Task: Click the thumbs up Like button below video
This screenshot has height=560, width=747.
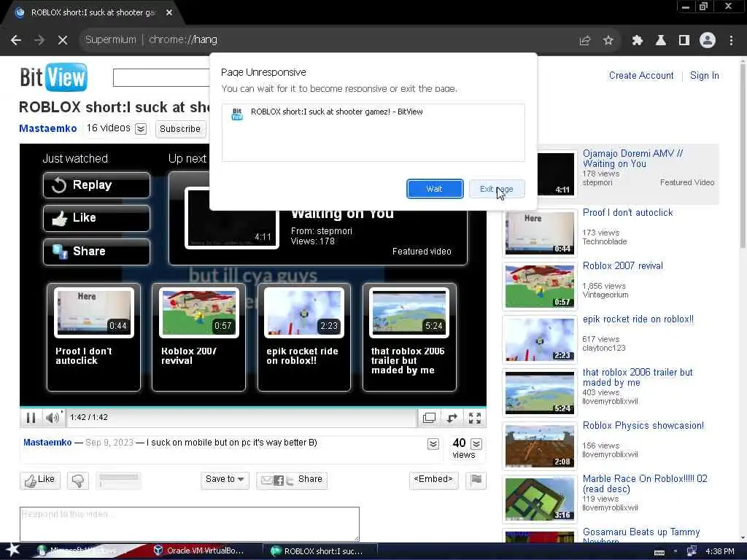Action: 40,480
